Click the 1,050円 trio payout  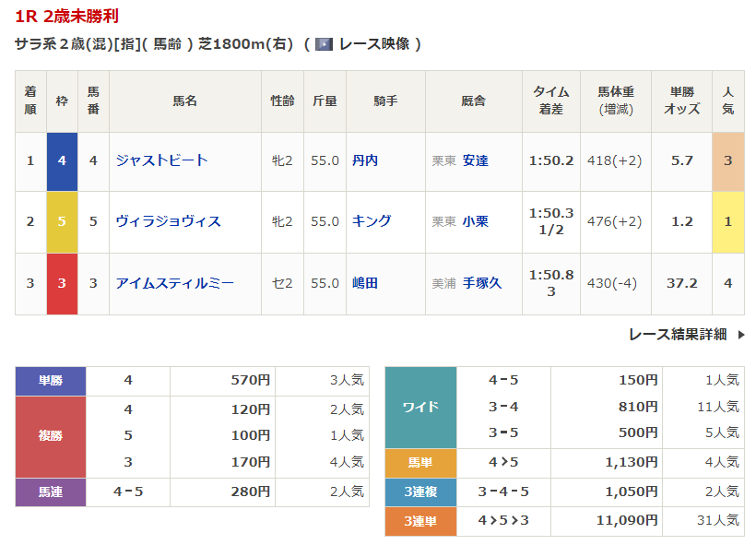[632, 492]
